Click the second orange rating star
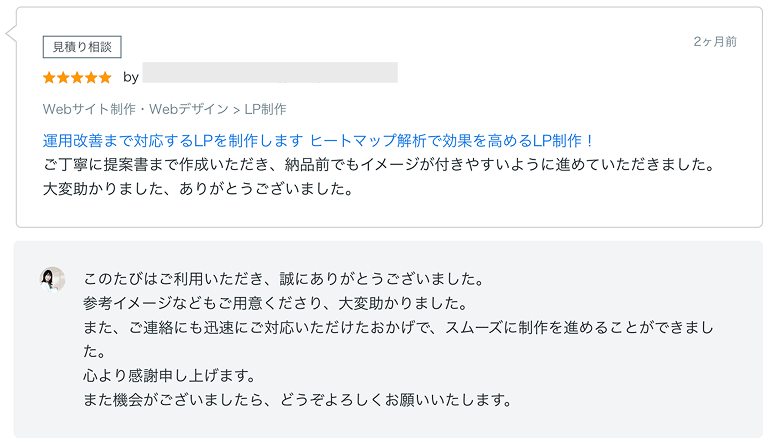Screen dimensions: 768x446 coord(63,77)
